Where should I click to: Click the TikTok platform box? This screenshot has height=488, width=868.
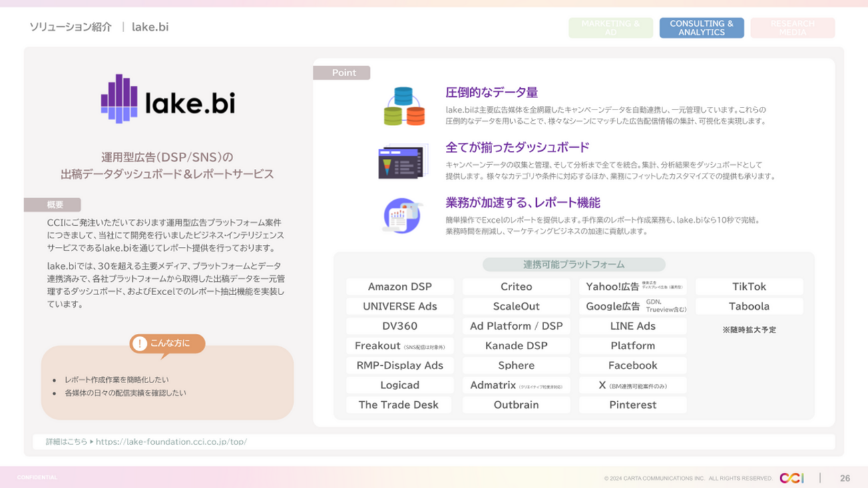[x=749, y=287]
